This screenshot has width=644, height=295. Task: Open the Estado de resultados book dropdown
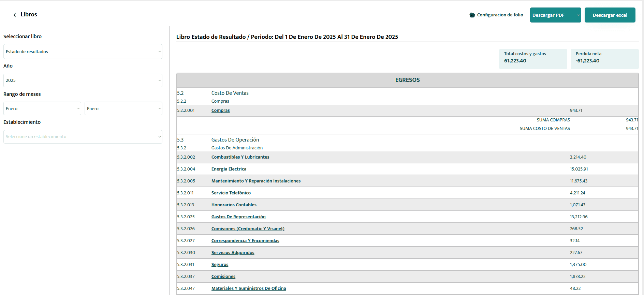click(x=83, y=51)
